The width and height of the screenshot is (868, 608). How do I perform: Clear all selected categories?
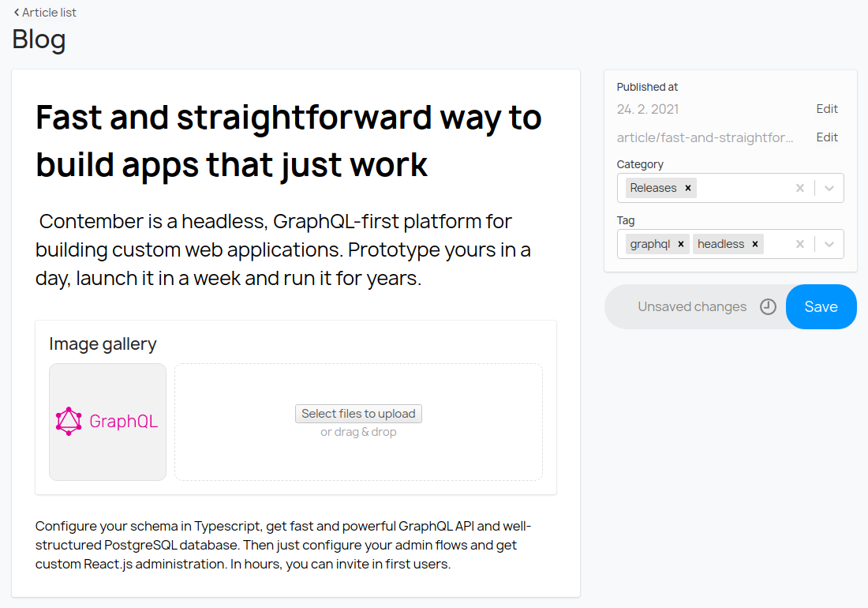tap(800, 188)
